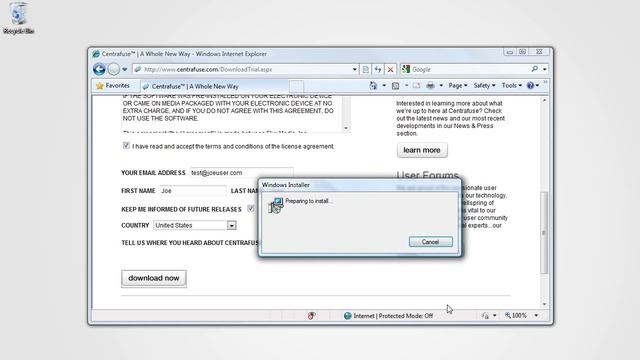This screenshot has width=640, height=360.
Task: Open the Tools menu
Action: pos(512,86)
